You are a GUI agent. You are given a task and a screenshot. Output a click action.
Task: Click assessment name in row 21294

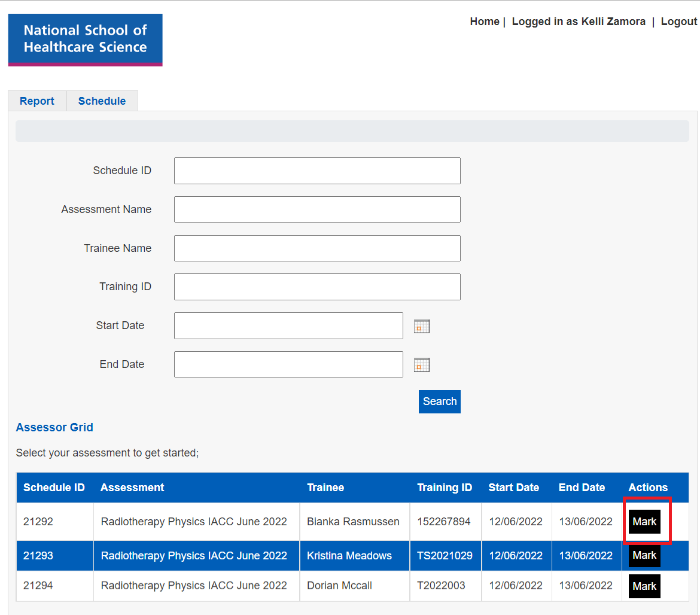pyautogui.click(x=194, y=586)
